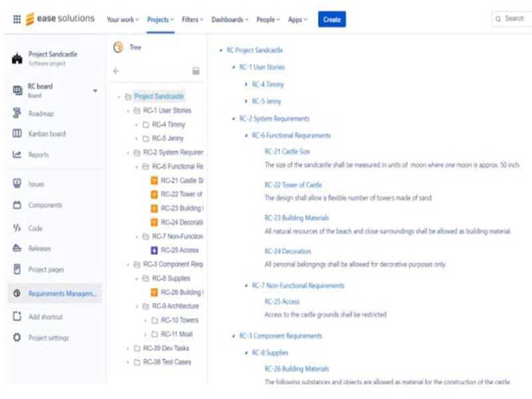Collapse RC-1 User Stories in document view

pos(233,67)
